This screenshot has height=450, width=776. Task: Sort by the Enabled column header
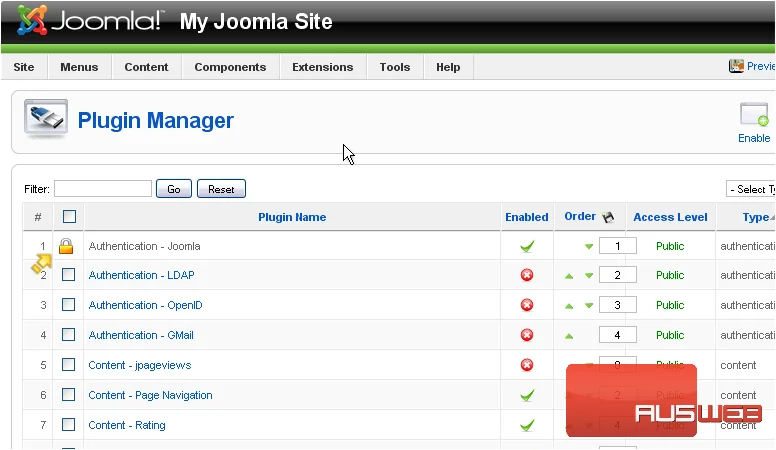(x=527, y=217)
